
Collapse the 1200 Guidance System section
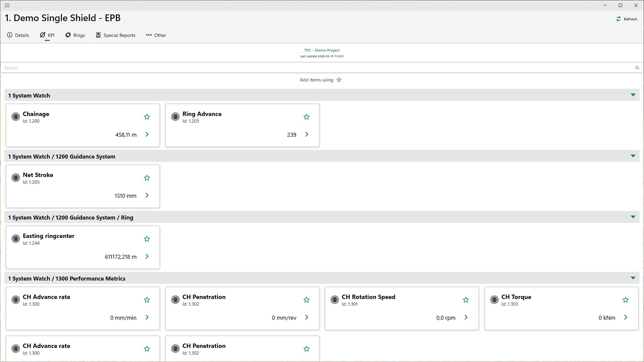[633, 156]
